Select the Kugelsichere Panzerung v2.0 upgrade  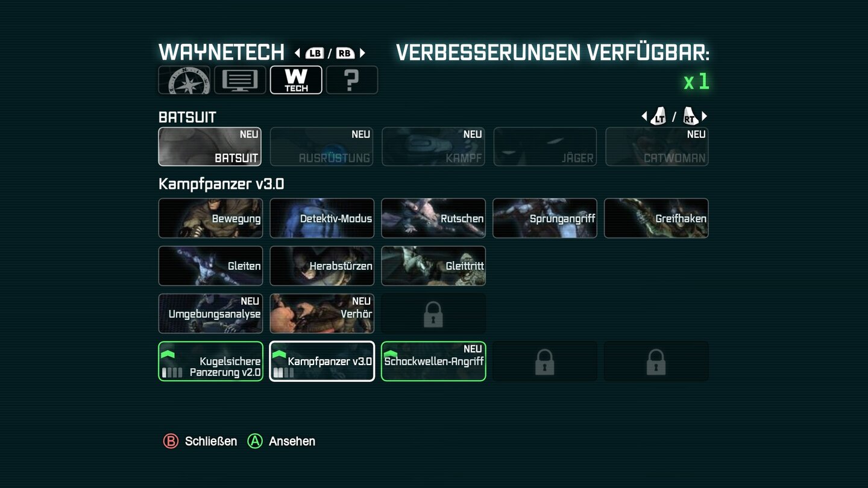pyautogui.click(x=211, y=361)
